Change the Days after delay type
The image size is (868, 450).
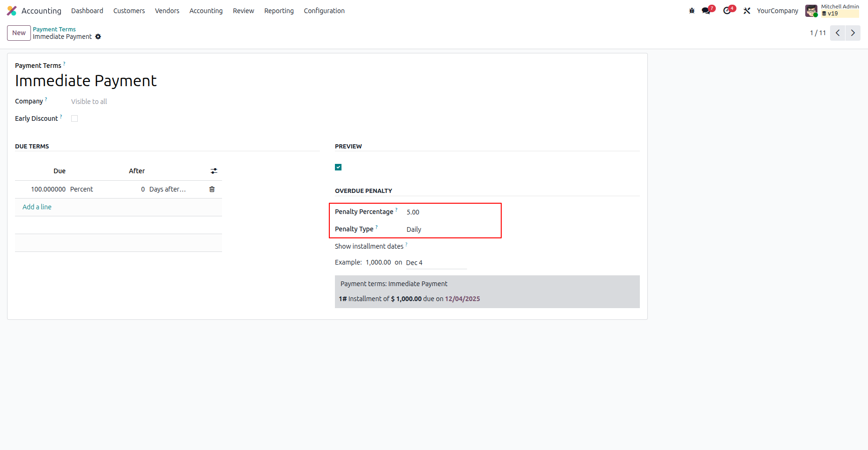[x=168, y=189]
